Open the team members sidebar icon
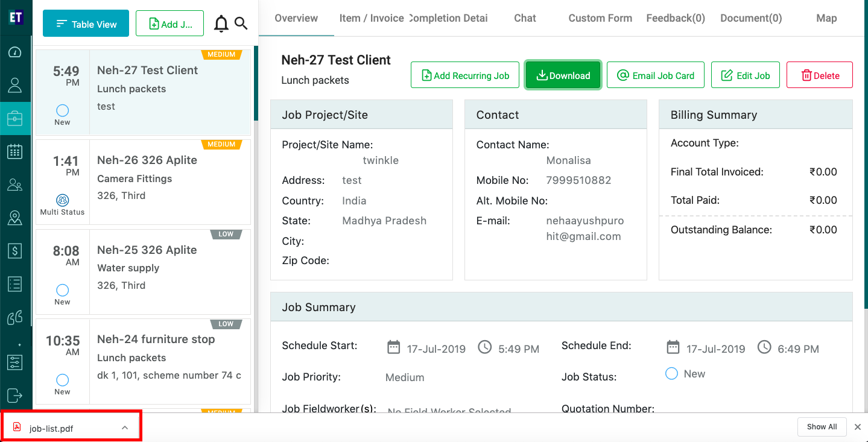868x442 pixels. [x=15, y=185]
